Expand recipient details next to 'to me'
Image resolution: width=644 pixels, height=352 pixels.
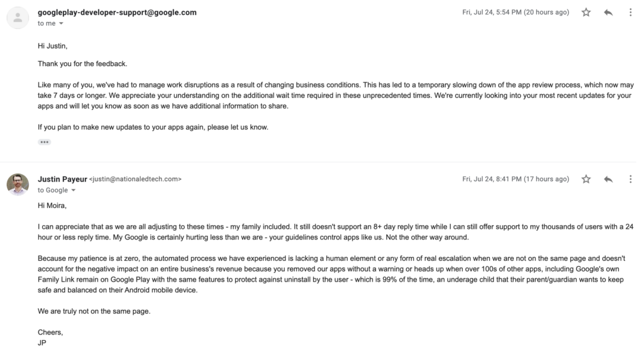tap(61, 24)
